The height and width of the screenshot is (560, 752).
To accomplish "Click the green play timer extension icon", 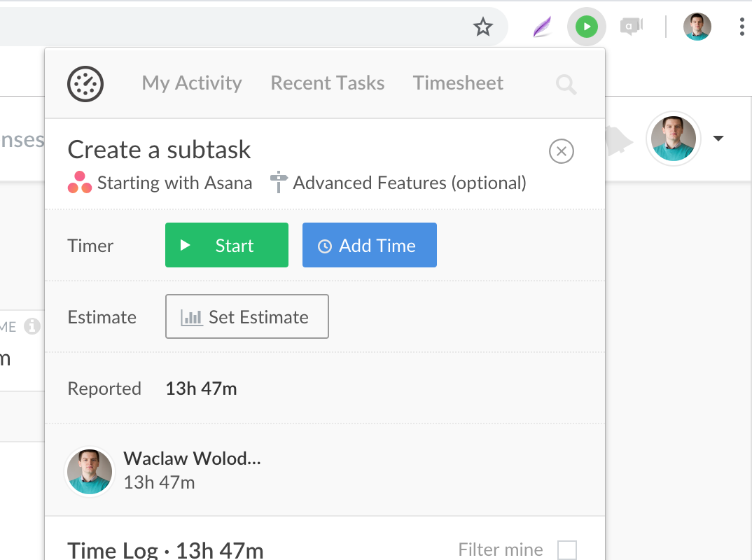I will tap(587, 27).
